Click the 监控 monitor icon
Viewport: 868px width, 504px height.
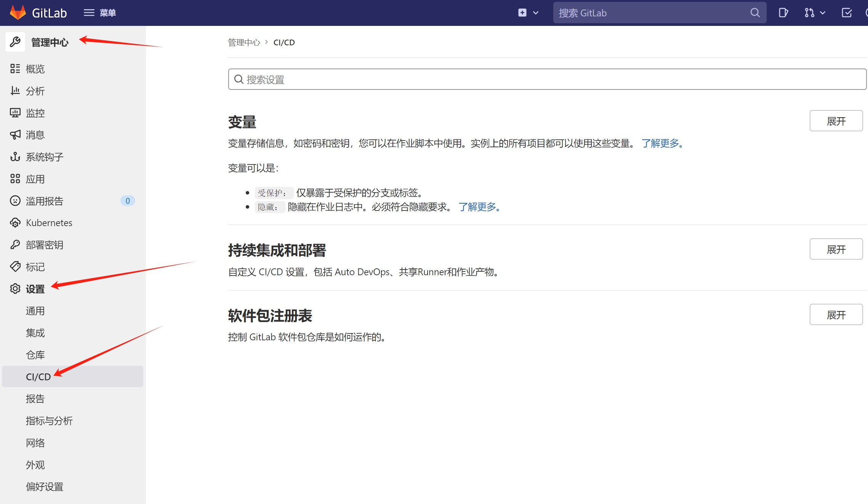click(x=15, y=113)
